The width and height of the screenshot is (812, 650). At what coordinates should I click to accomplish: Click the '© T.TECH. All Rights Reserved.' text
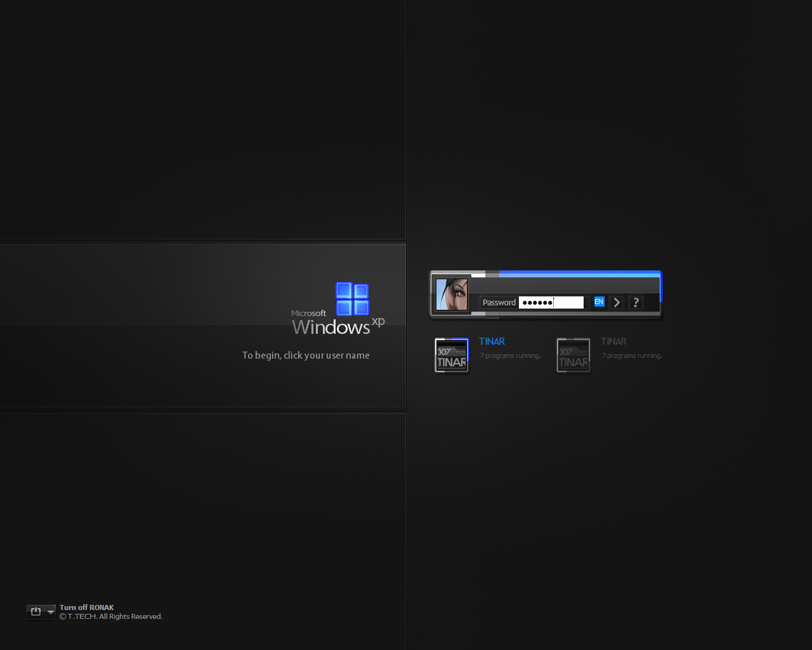click(x=111, y=616)
